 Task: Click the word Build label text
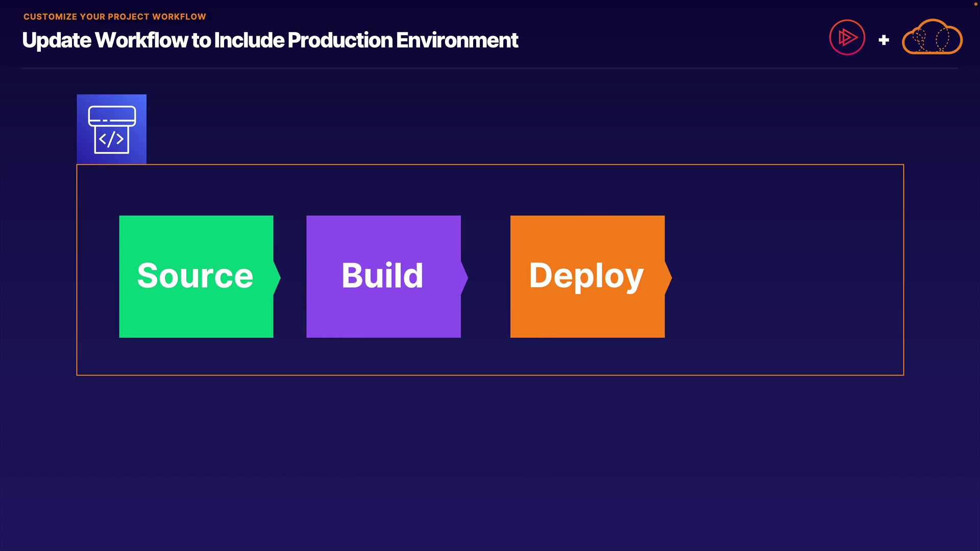[x=382, y=275]
